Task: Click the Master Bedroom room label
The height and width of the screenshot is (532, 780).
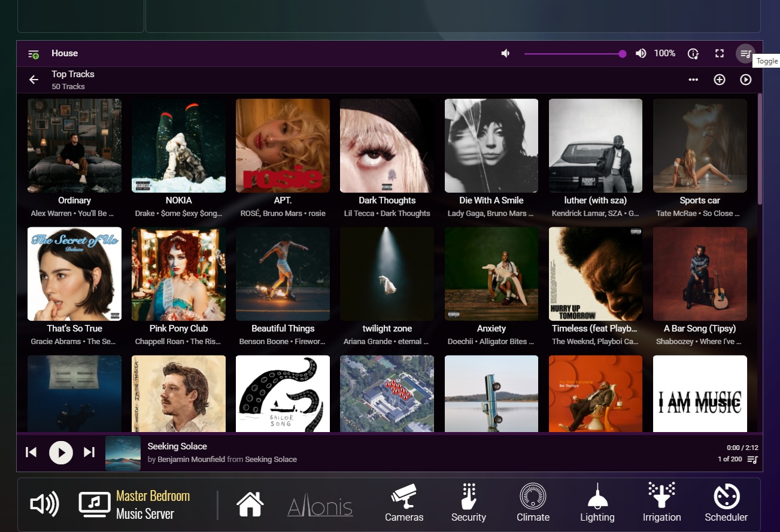Action: [153, 496]
